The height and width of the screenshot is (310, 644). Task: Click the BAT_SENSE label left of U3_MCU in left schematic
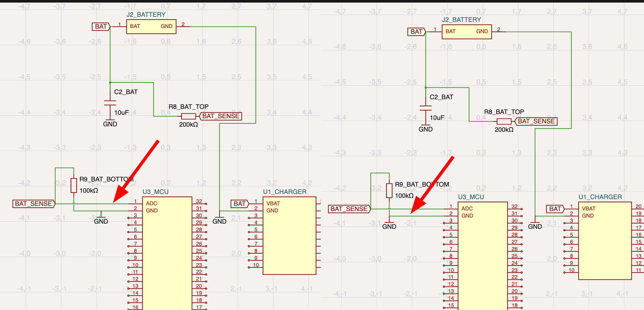34,204
